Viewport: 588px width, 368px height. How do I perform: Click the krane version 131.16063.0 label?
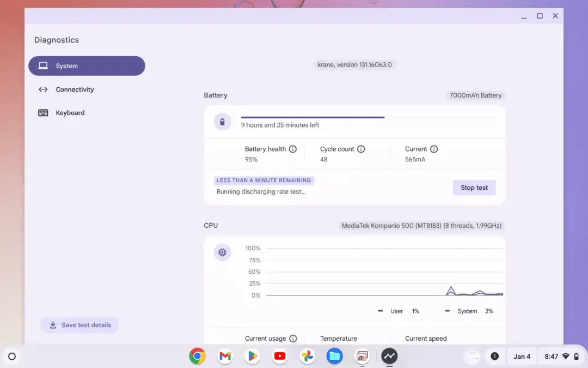pos(354,64)
